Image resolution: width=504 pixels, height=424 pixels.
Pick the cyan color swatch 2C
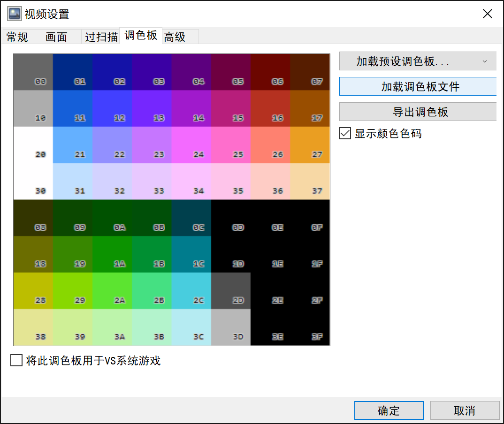191,291
